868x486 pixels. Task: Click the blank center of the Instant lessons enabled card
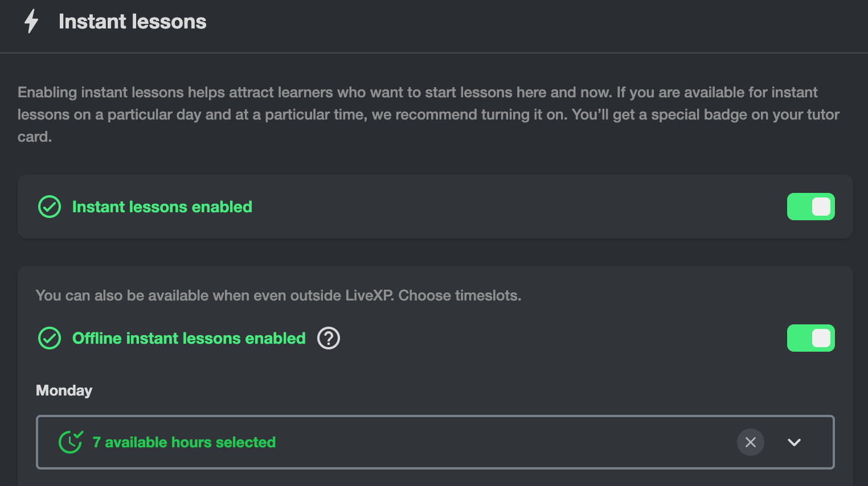pyautogui.click(x=513, y=207)
